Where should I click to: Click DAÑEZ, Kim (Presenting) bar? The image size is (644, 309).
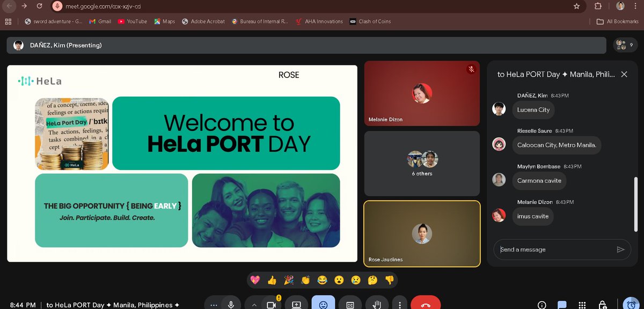[307, 45]
